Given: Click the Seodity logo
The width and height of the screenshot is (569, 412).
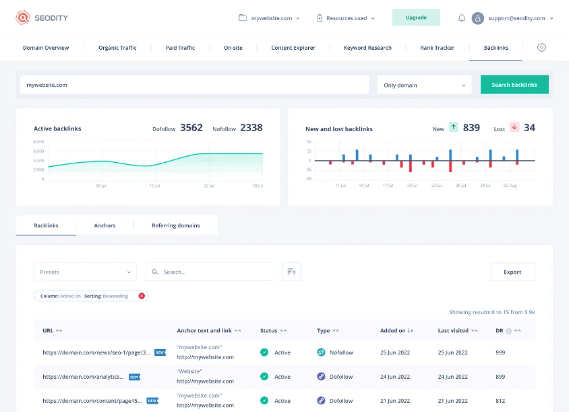Looking at the screenshot, I should point(42,17).
